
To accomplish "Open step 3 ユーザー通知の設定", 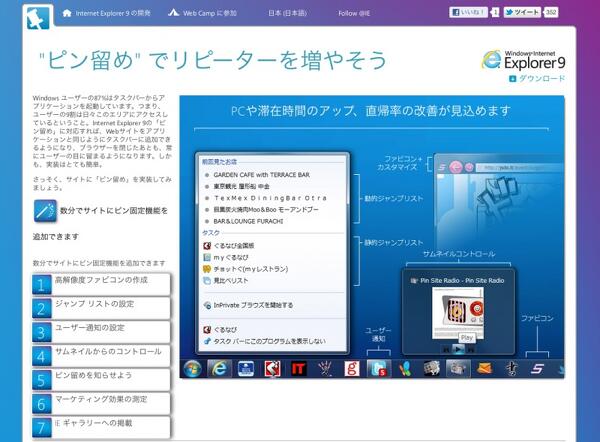I will coord(101,332).
